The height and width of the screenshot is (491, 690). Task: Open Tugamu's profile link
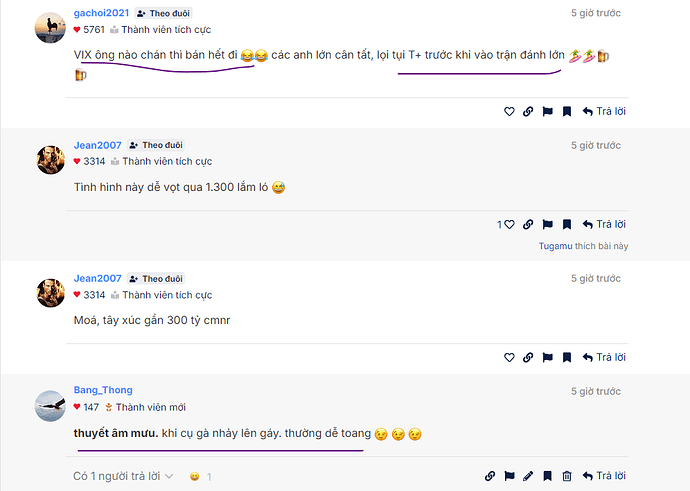click(555, 246)
